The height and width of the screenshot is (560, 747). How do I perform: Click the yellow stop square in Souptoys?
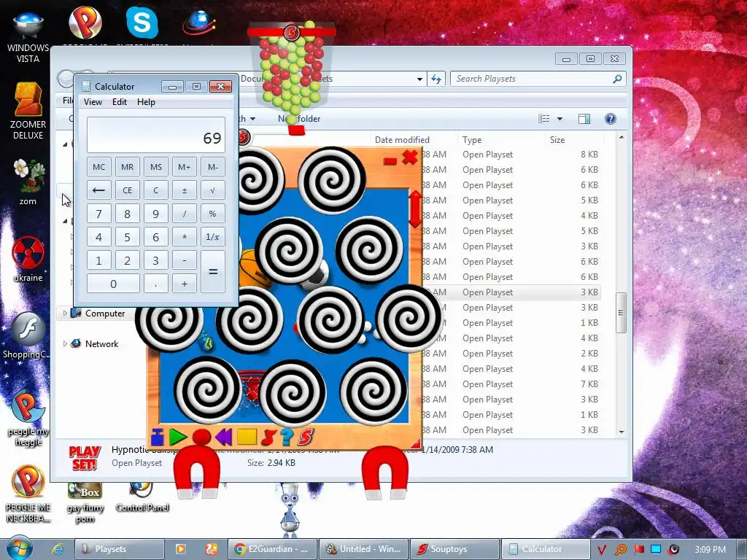[247, 437]
